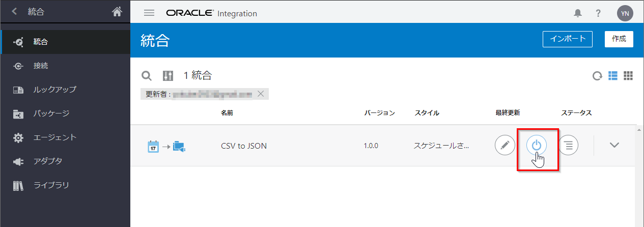Image resolution: width=644 pixels, height=227 pixels.
Task: Edit the CSV to JSON integration
Action: (505, 146)
